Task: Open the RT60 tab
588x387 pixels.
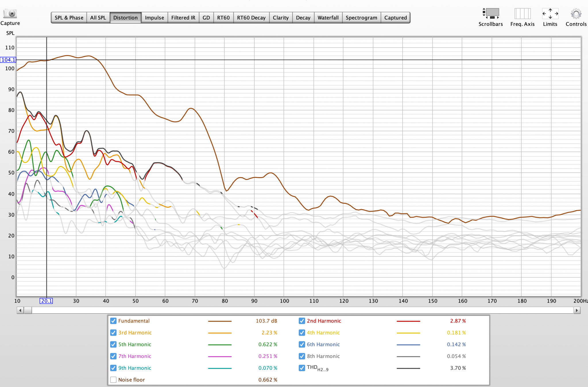Action: pyautogui.click(x=223, y=17)
